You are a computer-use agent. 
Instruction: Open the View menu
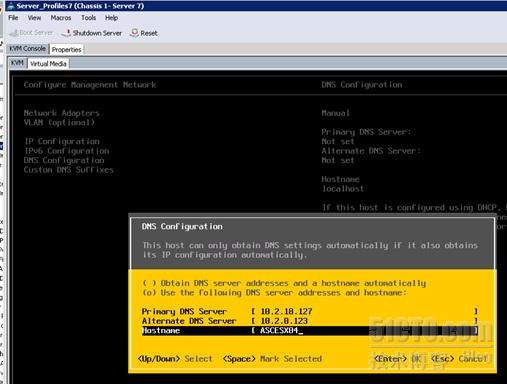pyautogui.click(x=34, y=18)
